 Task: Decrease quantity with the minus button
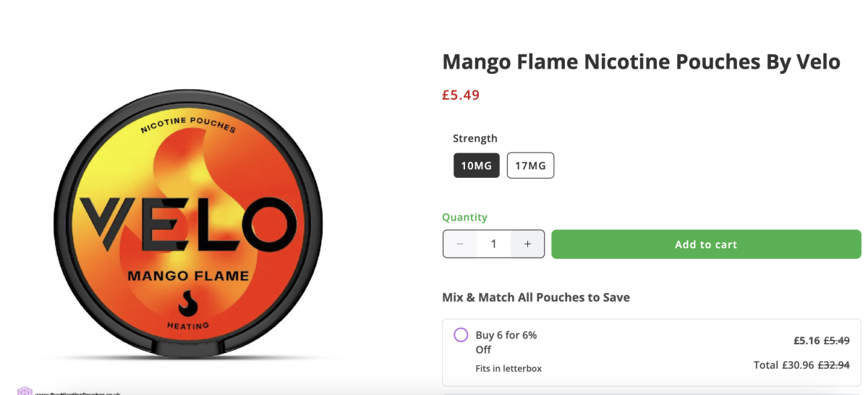click(x=460, y=244)
